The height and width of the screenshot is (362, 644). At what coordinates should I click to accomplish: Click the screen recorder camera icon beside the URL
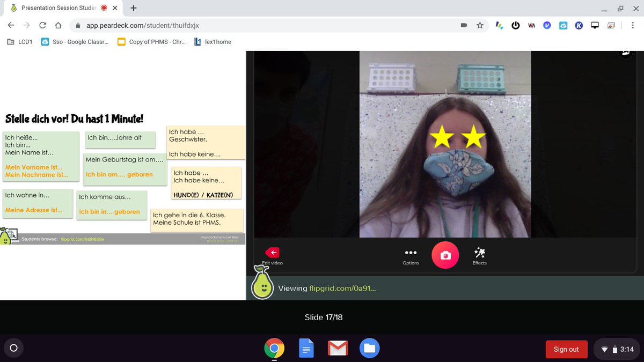tap(464, 25)
